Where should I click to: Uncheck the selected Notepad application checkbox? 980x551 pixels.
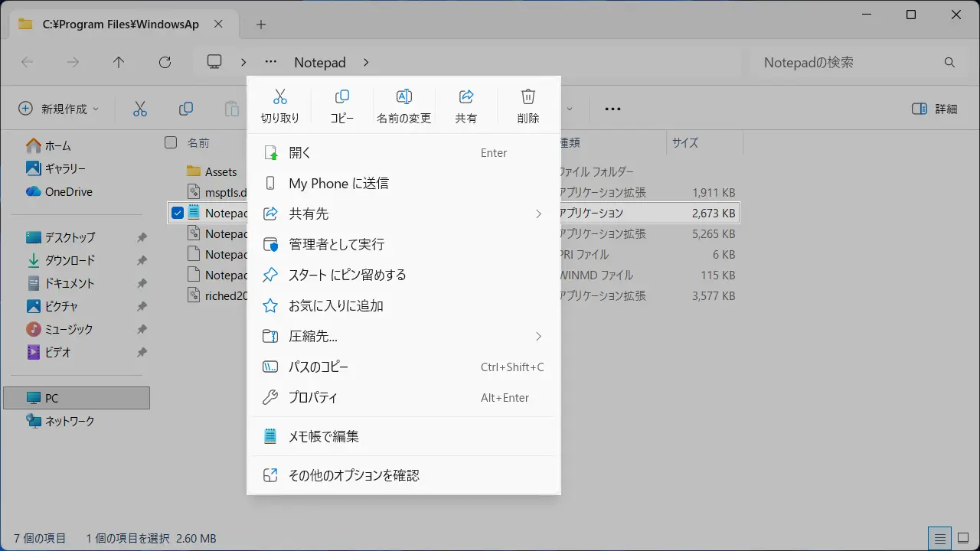(178, 213)
